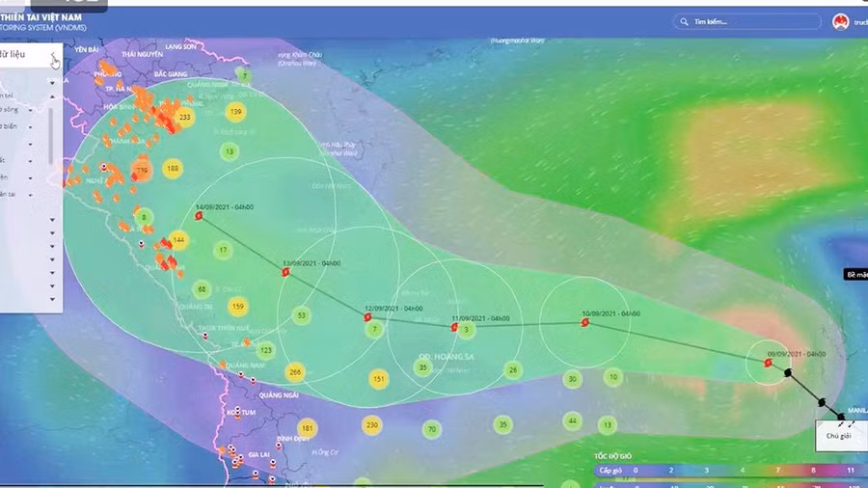Expand the first dropdown arrow in data panel
This screenshot has height=488, width=868.
pos(51,82)
